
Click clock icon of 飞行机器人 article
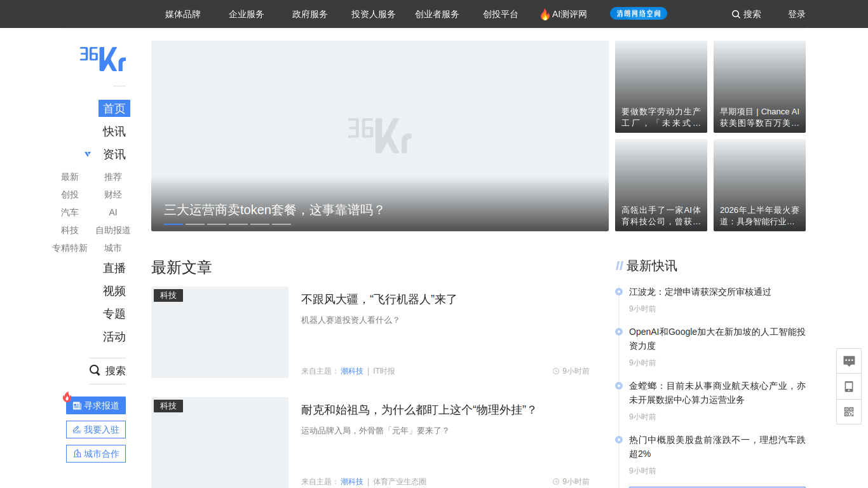556,371
